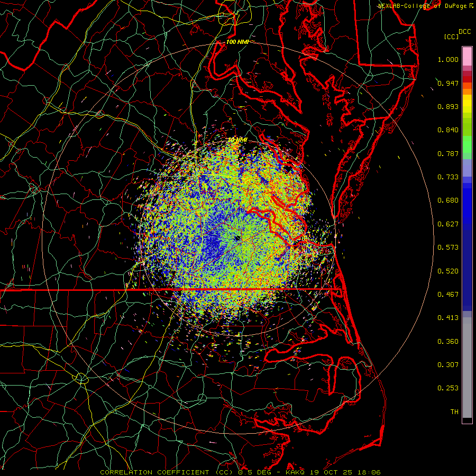Select the 0.947 legend value
This screenshot has height=476, width=476.
pyautogui.click(x=448, y=83)
